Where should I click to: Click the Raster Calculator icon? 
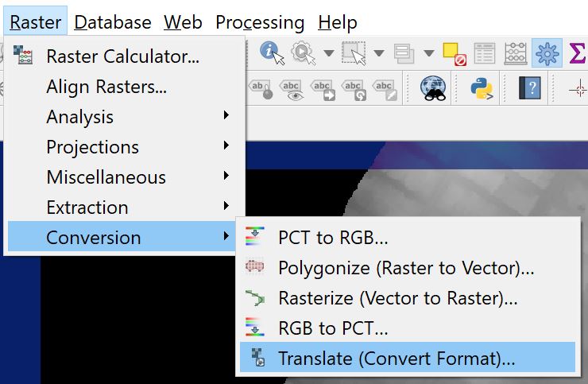coord(23,55)
